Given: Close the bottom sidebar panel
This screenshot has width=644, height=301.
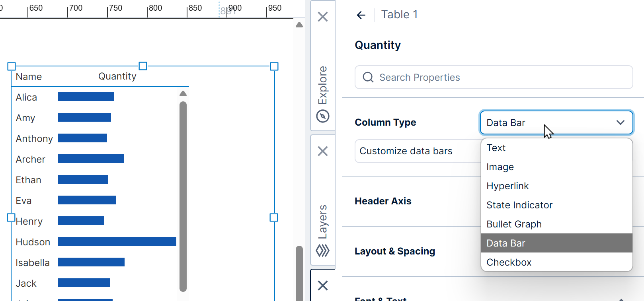Looking at the screenshot, I should point(322,286).
